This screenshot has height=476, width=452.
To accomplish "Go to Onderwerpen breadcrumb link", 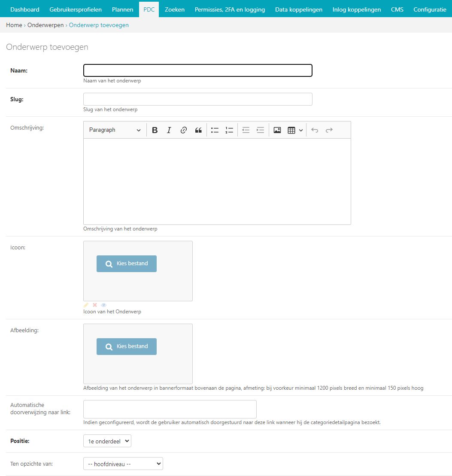I will tap(46, 25).
